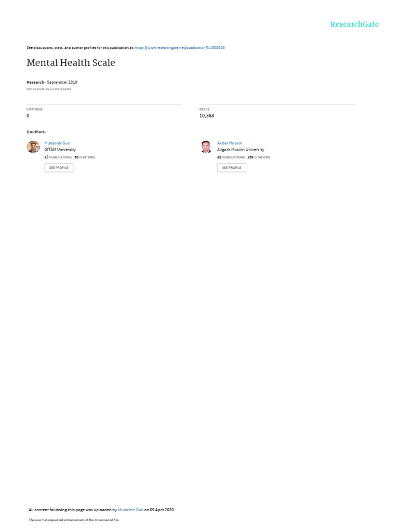The width and height of the screenshot is (399, 532).
Task: Click the Aligarh Muslim University affiliation
Action: point(241,150)
